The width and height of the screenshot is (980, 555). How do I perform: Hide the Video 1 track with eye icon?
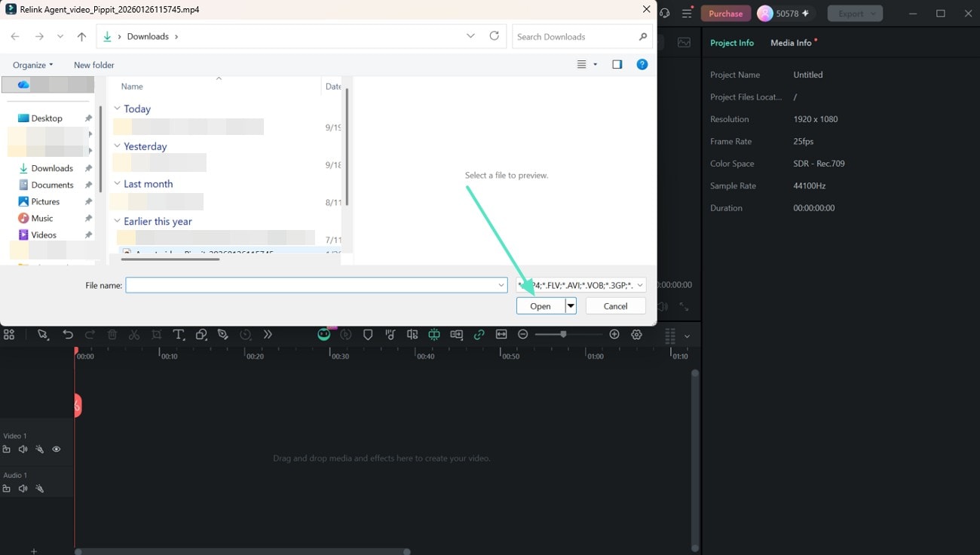tap(56, 449)
